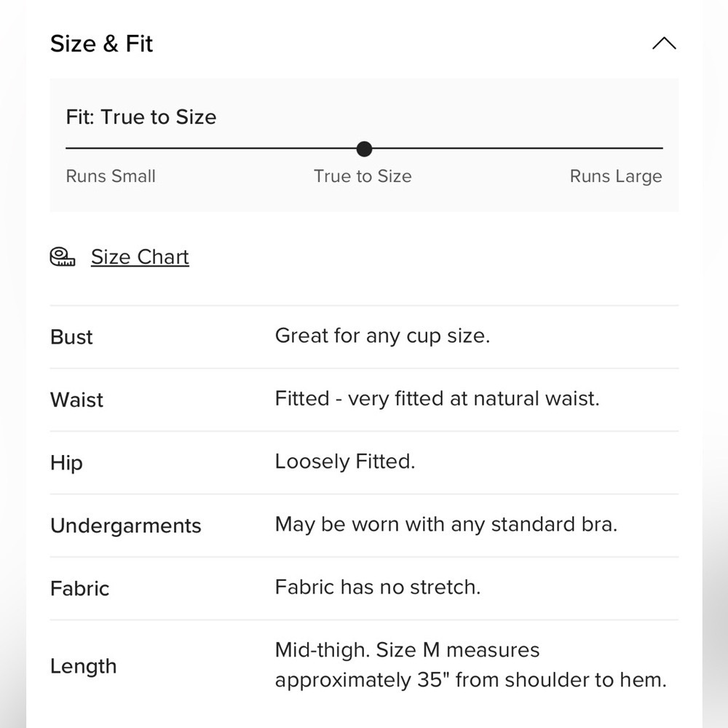This screenshot has width=728, height=728.
Task: Click 'Fabric has no stretch' description
Action: point(378,587)
